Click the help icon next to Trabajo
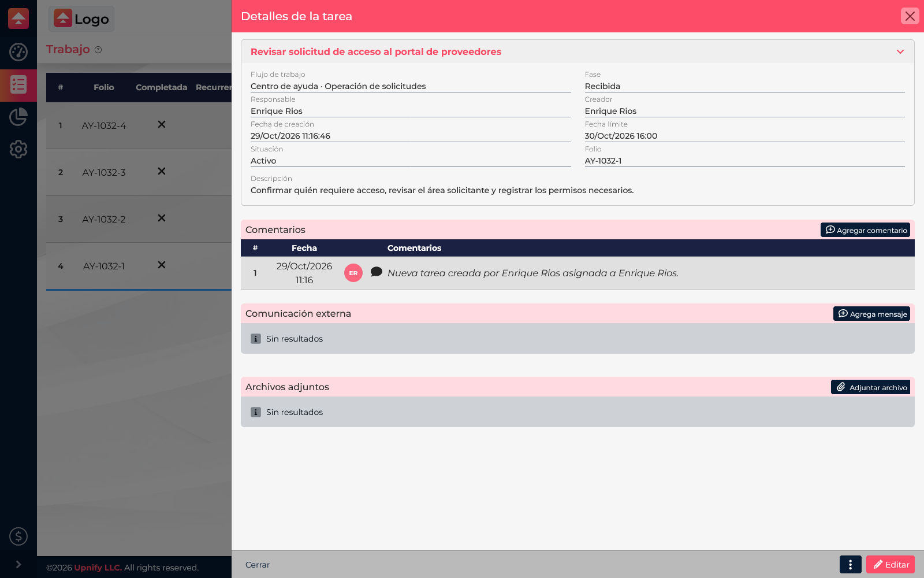Viewport: 924px width, 578px height. coord(98,50)
